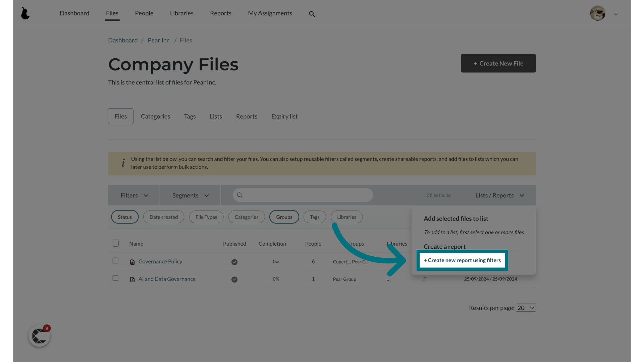This screenshot has width=644, height=362.
Task: Click the published checkmark icon for AI and Data Governance
Action: click(x=234, y=279)
